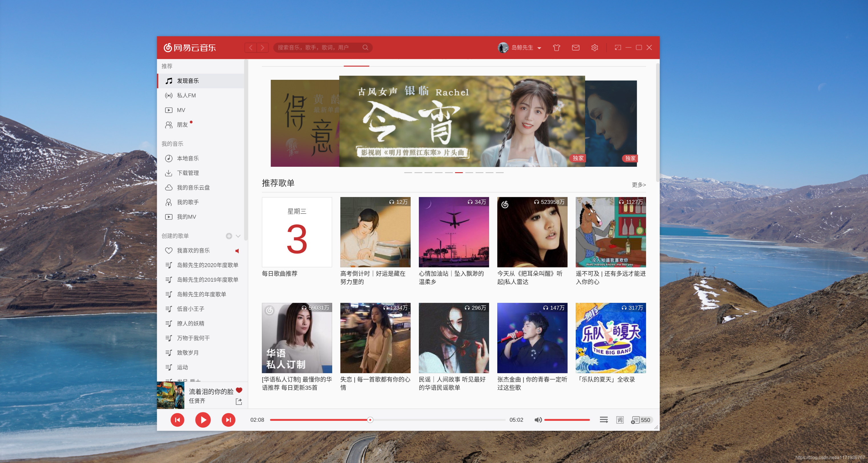Add new playlist with plus icon
868x463 pixels.
tap(229, 236)
